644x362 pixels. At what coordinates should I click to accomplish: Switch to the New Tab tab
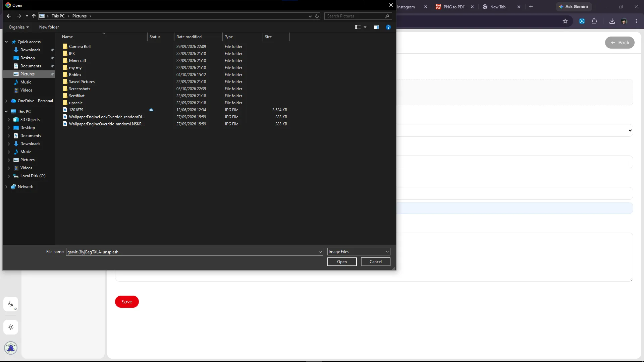(498, 7)
